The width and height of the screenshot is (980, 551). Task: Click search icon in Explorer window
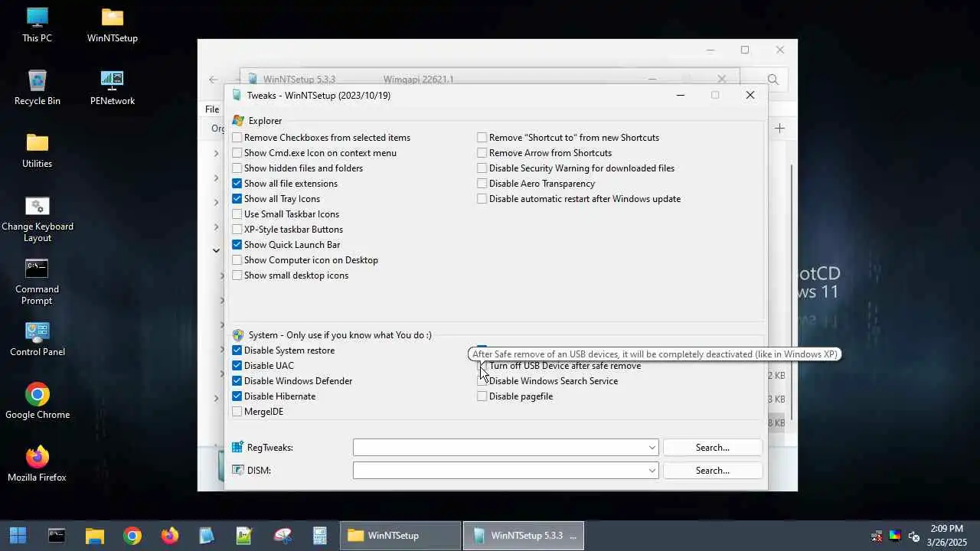pyautogui.click(x=773, y=80)
